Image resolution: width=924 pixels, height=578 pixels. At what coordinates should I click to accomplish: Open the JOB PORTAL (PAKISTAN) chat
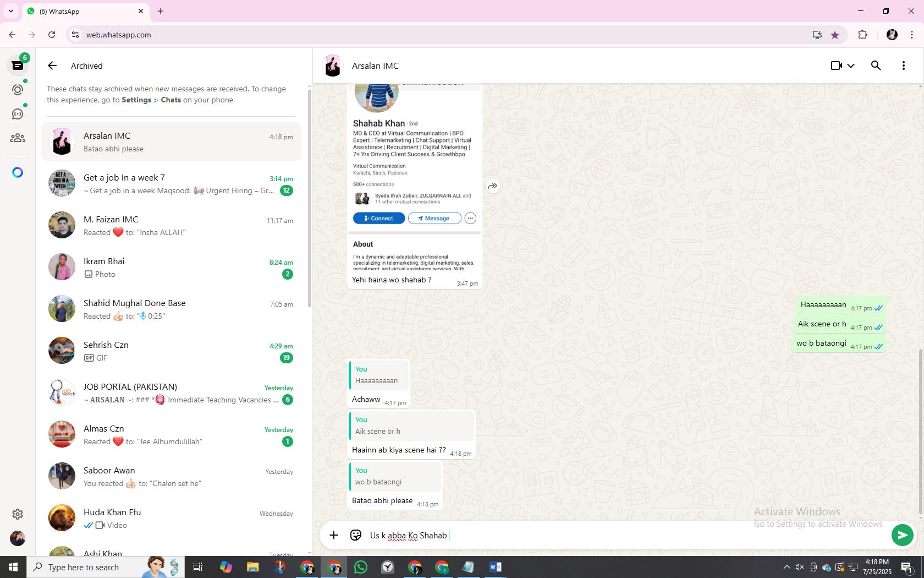171,393
